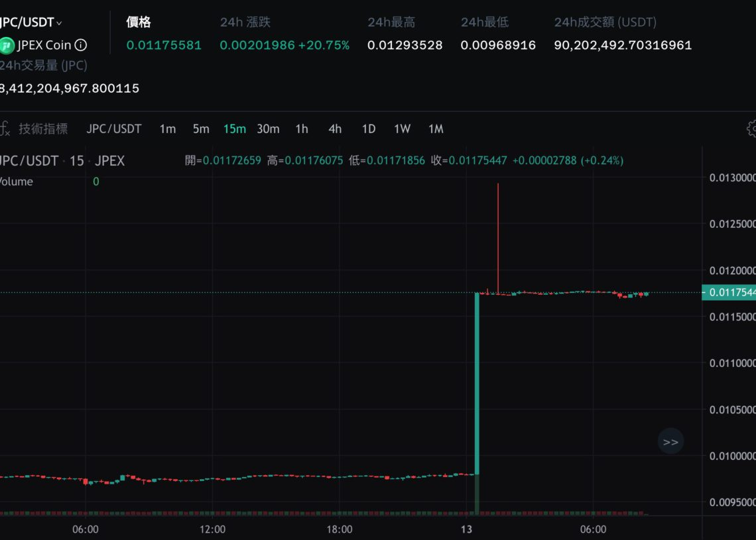
Task: Switch chart to 5m interval
Action: pyautogui.click(x=201, y=129)
